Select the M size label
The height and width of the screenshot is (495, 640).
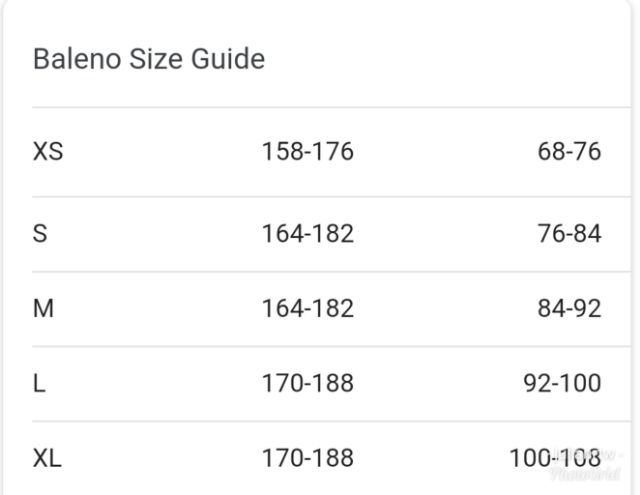coord(43,309)
